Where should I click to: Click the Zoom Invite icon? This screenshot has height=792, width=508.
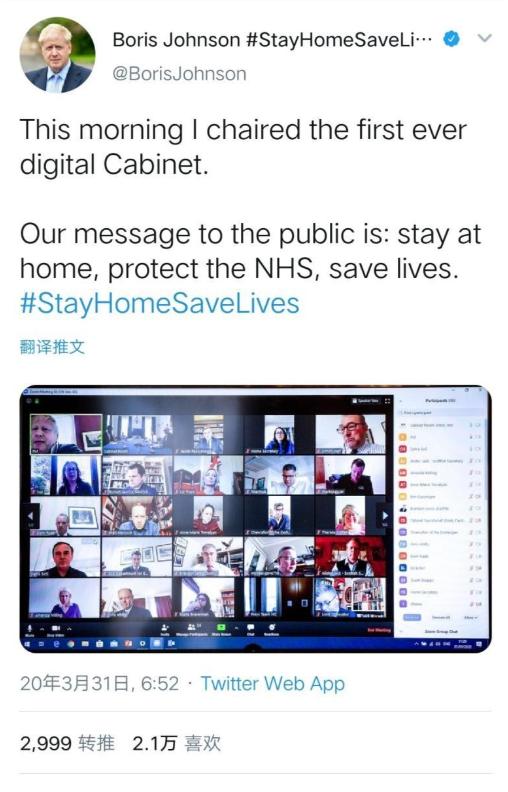[165, 628]
